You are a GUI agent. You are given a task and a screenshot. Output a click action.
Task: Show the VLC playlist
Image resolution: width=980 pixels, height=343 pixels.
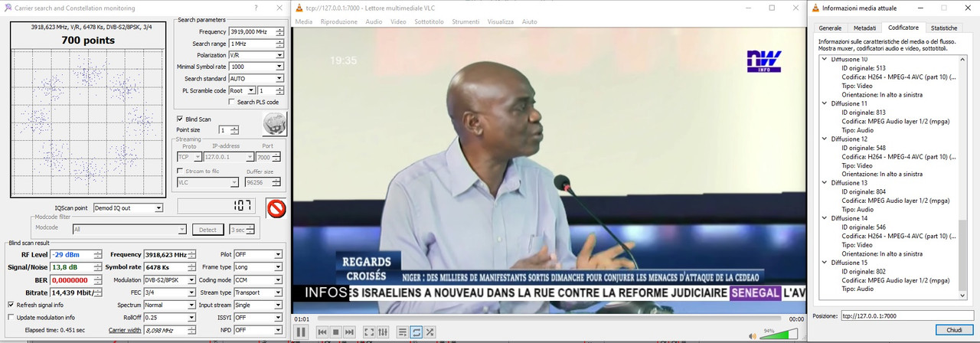(x=403, y=332)
